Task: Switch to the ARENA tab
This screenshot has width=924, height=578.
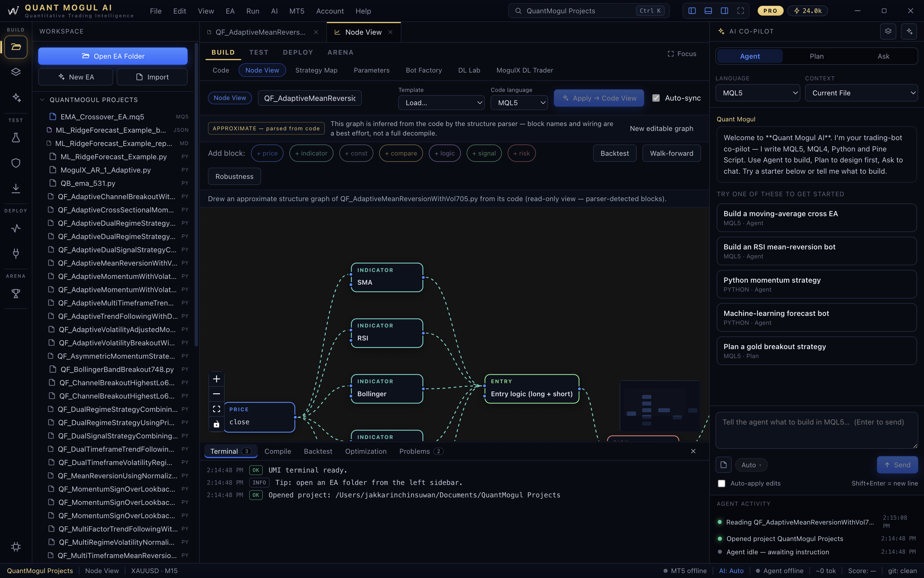Action: pyautogui.click(x=340, y=52)
